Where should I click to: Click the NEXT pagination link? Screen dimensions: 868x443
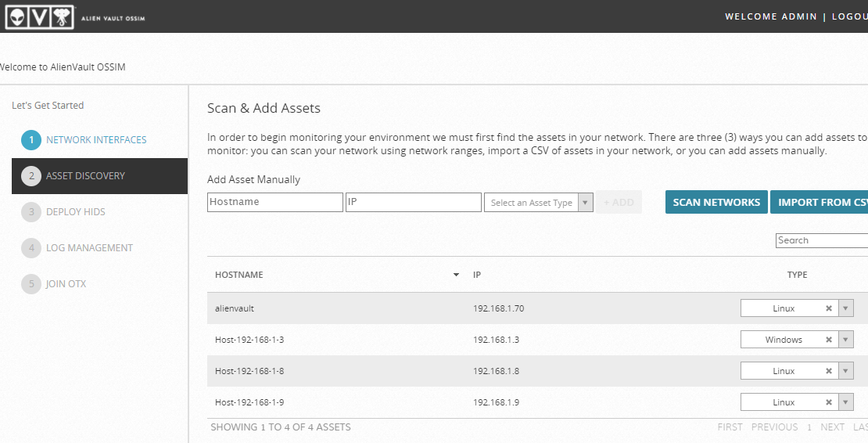click(832, 427)
